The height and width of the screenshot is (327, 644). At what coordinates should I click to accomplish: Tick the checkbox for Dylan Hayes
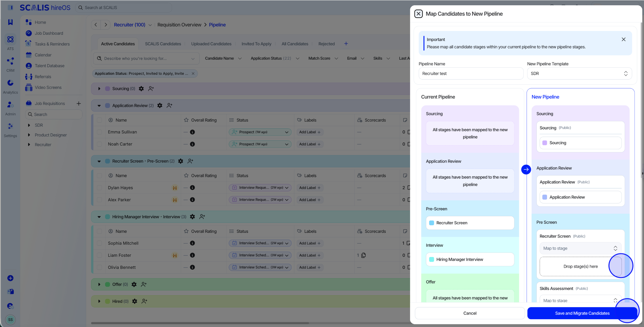click(99, 188)
